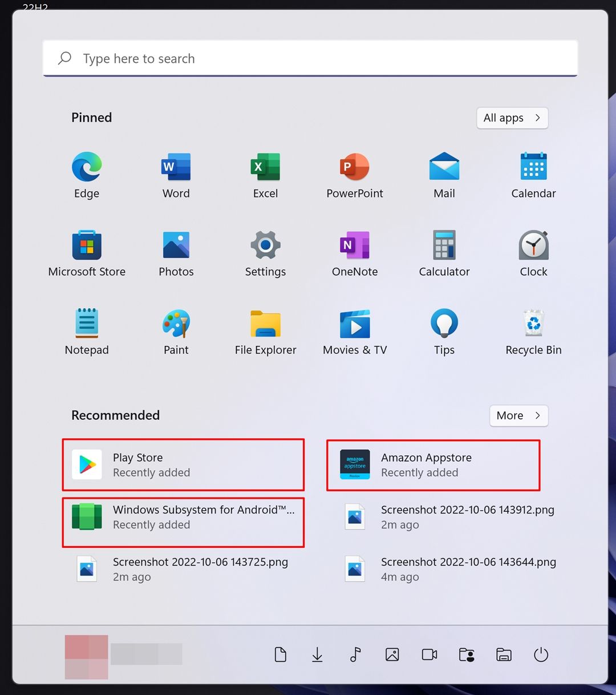616x695 pixels.
Task: Launch the Amazon Appstore
Action: click(432, 464)
